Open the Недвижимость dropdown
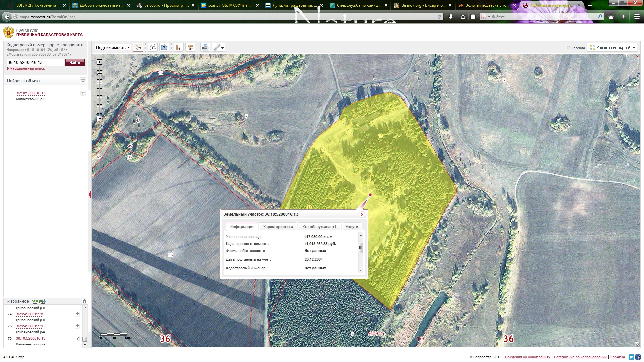This screenshot has width=644, height=362. point(113,47)
